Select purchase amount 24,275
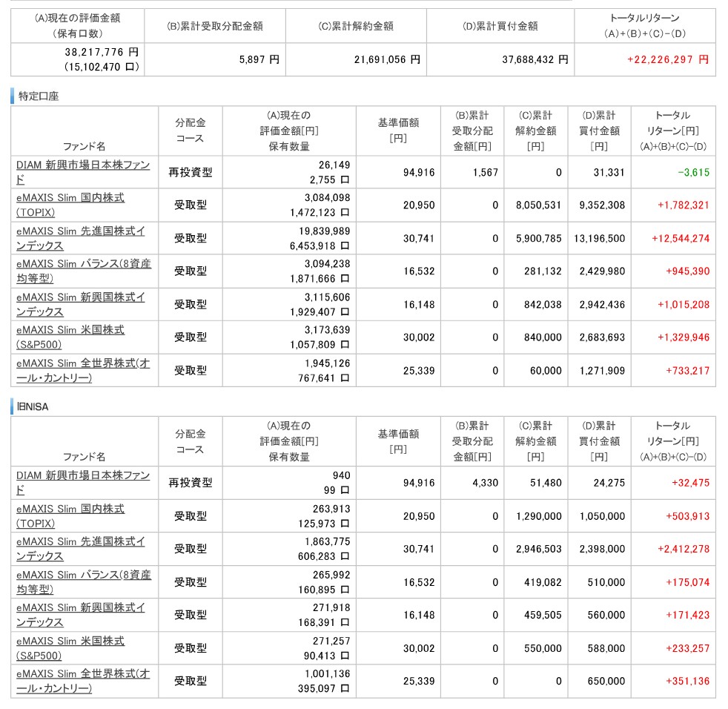Screen dimensions: 728x709 tap(609, 483)
